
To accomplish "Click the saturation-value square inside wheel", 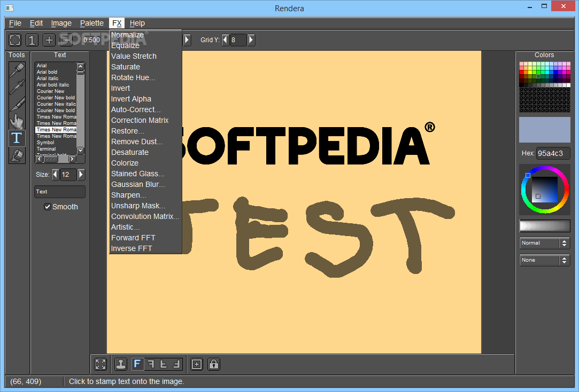I will (545, 190).
